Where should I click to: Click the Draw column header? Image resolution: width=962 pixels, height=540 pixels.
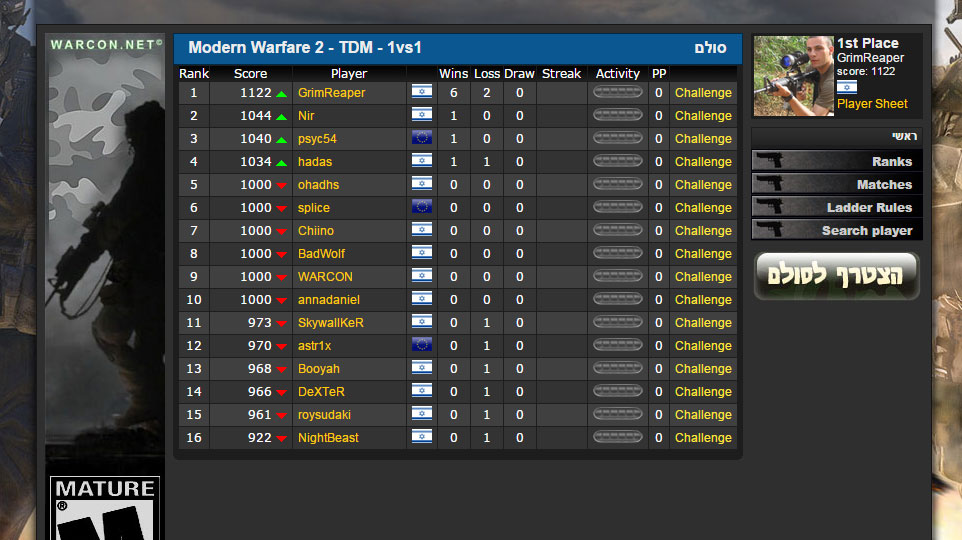pos(519,74)
